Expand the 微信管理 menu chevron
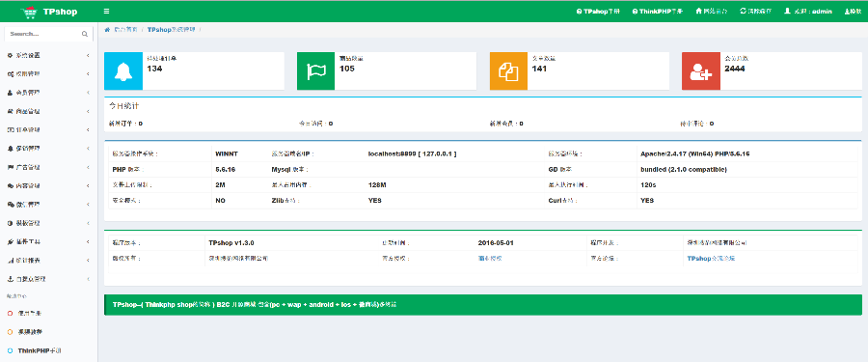 (88, 205)
